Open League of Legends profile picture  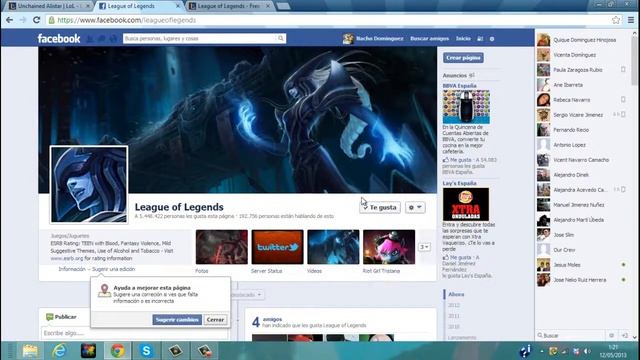click(89, 184)
